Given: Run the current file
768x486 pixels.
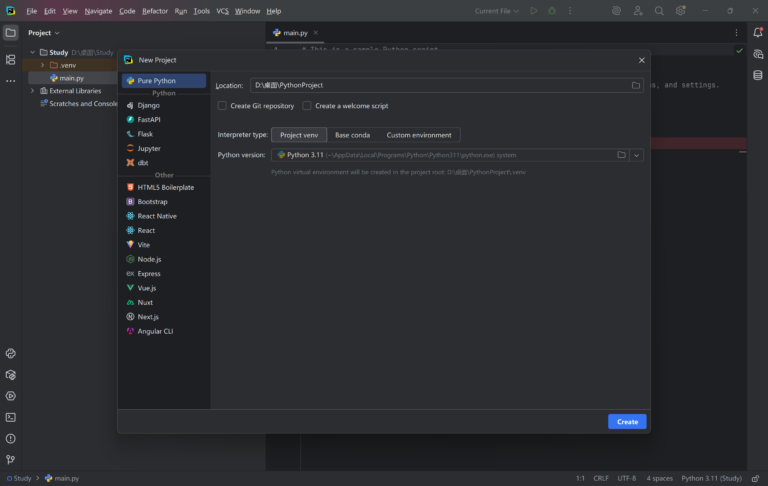Looking at the screenshot, I should coord(534,11).
